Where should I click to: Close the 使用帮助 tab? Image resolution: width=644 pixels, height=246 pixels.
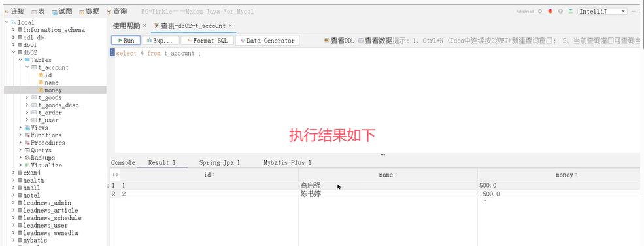click(144, 26)
